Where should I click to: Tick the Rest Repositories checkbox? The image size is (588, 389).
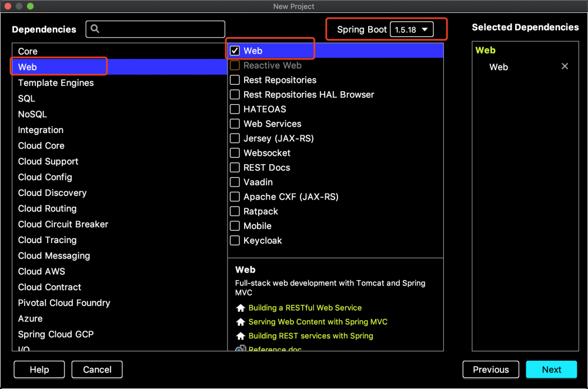235,80
